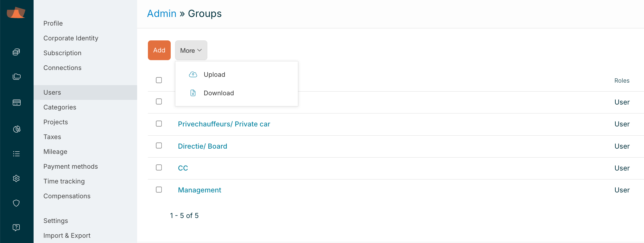This screenshot has width=644, height=243.
Task: Open the CC group link
Action: (x=183, y=168)
